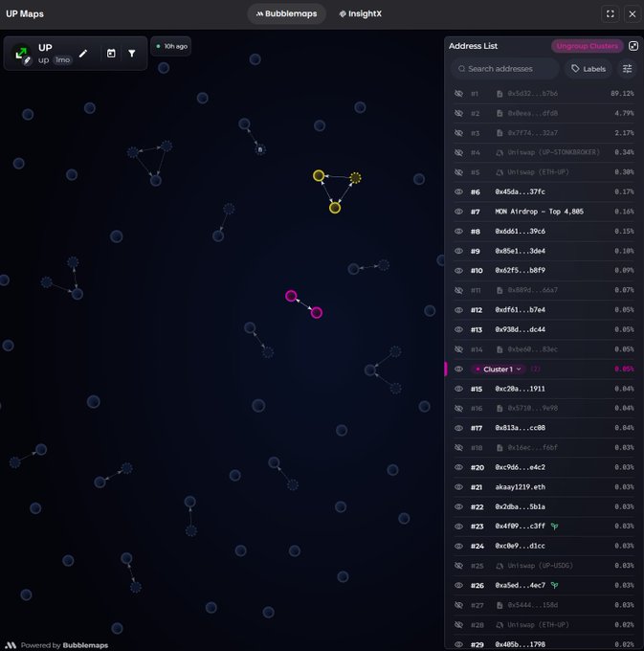Select address 0x405b...1798

coord(520,644)
